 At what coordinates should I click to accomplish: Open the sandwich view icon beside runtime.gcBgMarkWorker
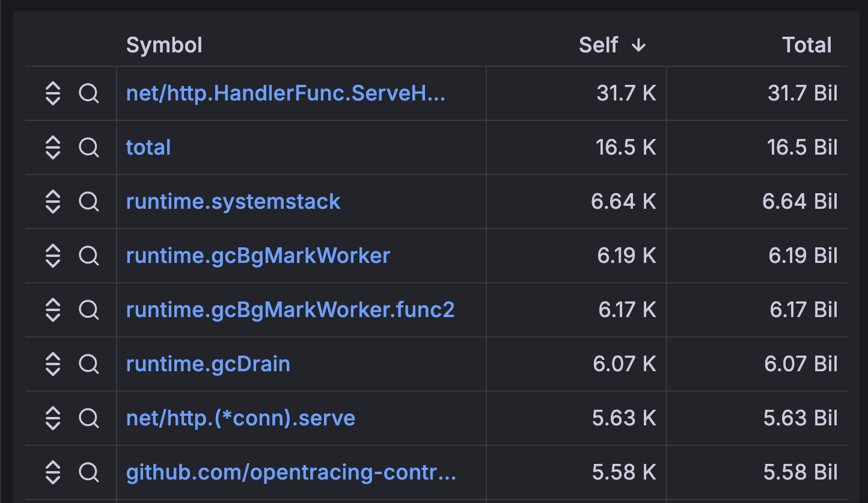[53, 256]
